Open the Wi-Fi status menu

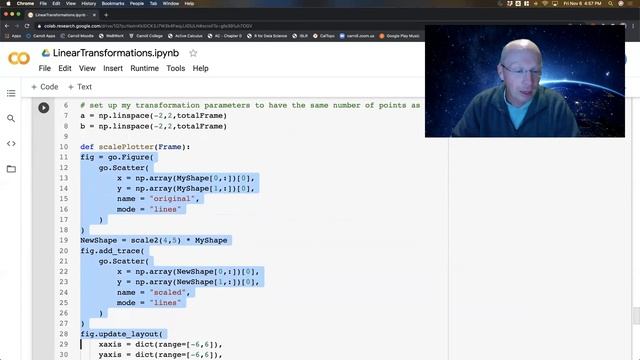(545, 3)
